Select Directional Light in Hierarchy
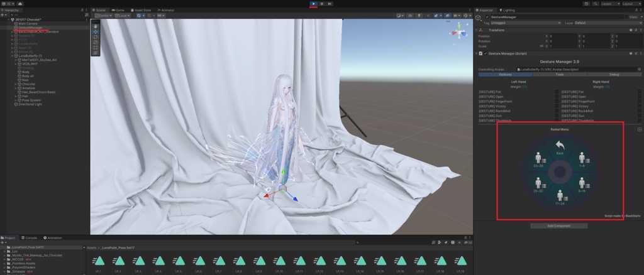The image size is (644, 275). coord(30,104)
